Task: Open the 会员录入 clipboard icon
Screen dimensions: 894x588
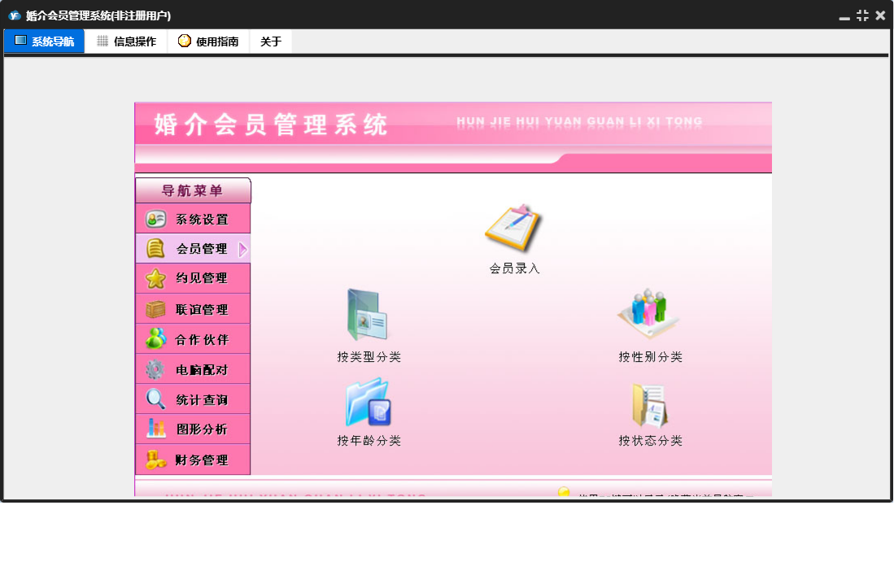Action: pos(514,228)
